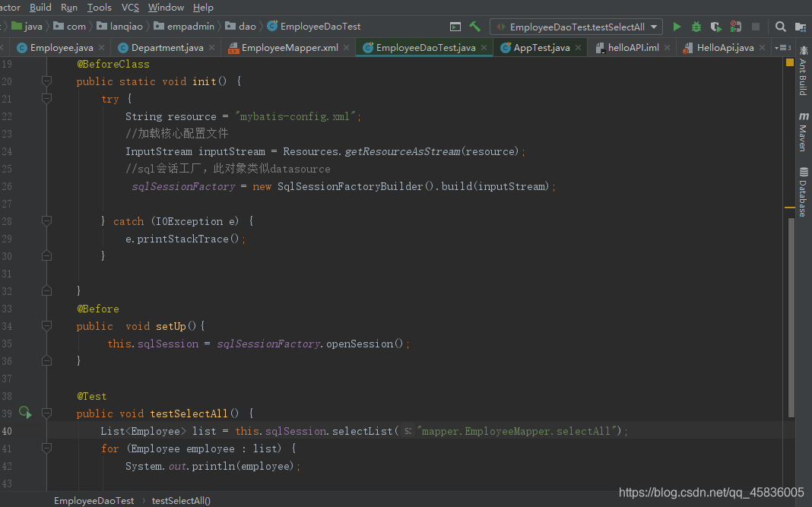Open Project Structure folder icon

point(801,27)
